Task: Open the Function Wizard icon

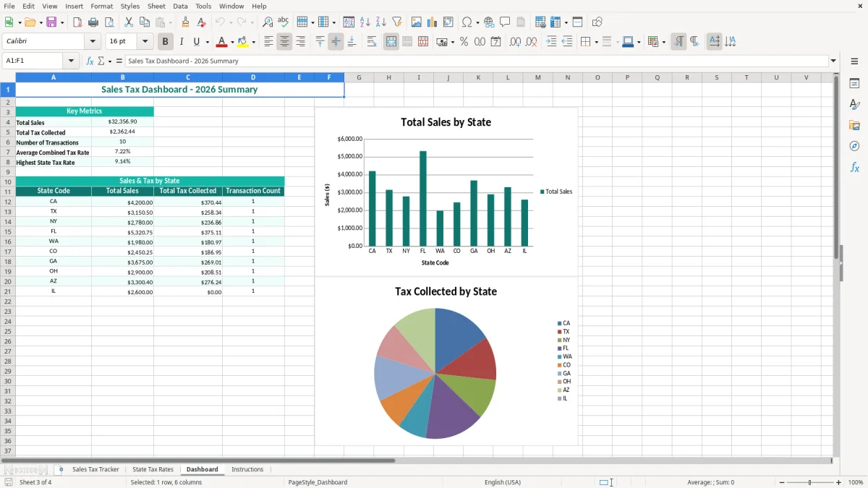Action: (x=90, y=61)
